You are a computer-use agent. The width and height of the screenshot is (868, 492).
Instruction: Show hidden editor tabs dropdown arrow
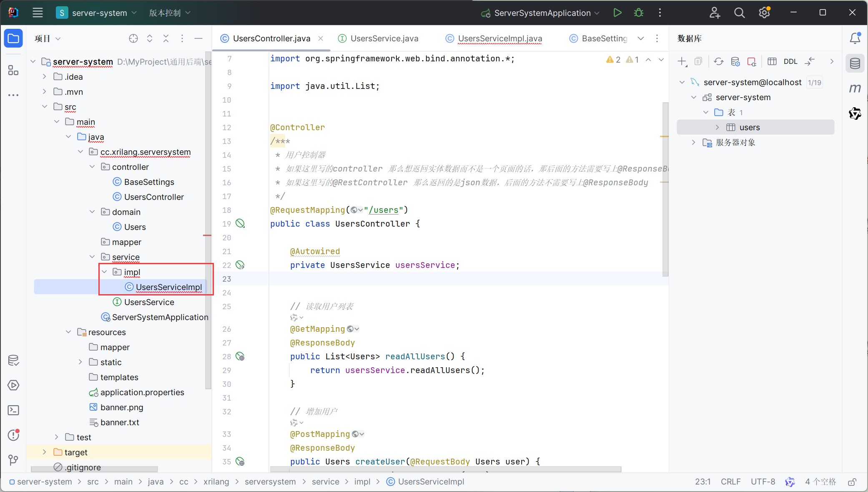point(641,38)
